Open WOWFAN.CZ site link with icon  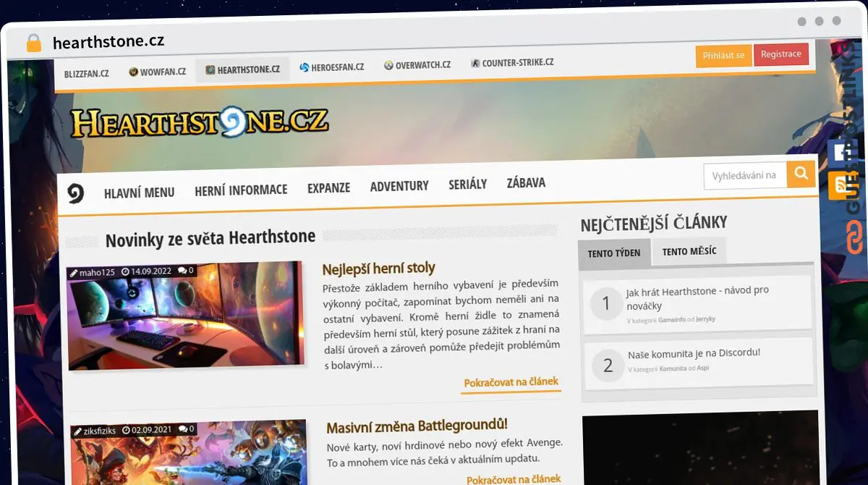click(x=157, y=72)
